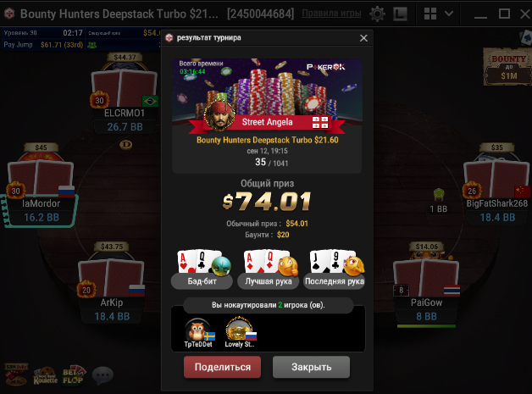Open the Bounty до $1M banner

point(507,67)
